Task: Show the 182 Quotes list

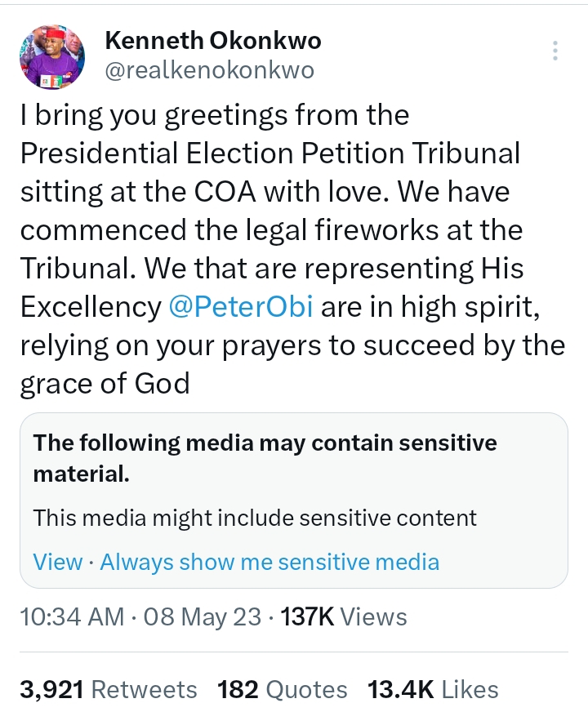Action: [x=282, y=689]
